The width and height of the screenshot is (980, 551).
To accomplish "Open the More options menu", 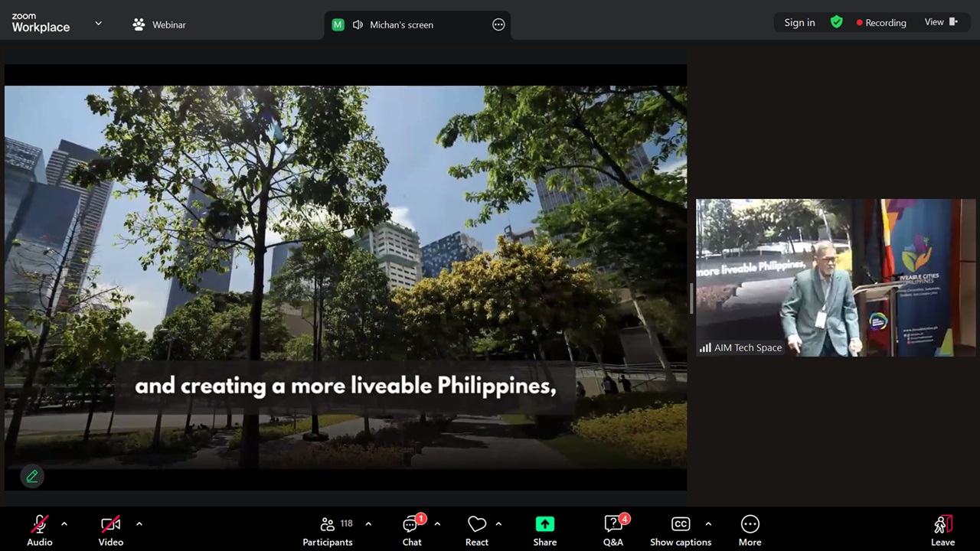I will pyautogui.click(x=750, y=530).
